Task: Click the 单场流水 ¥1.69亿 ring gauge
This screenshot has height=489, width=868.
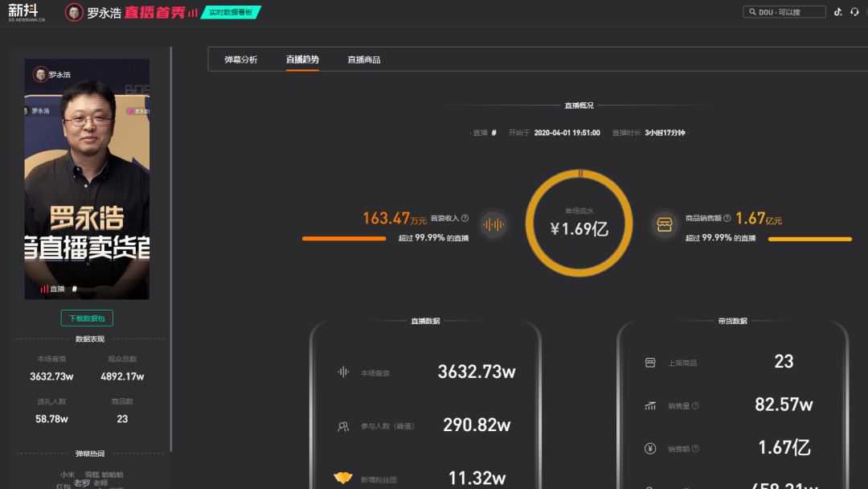Action: [x=579, y=223]
